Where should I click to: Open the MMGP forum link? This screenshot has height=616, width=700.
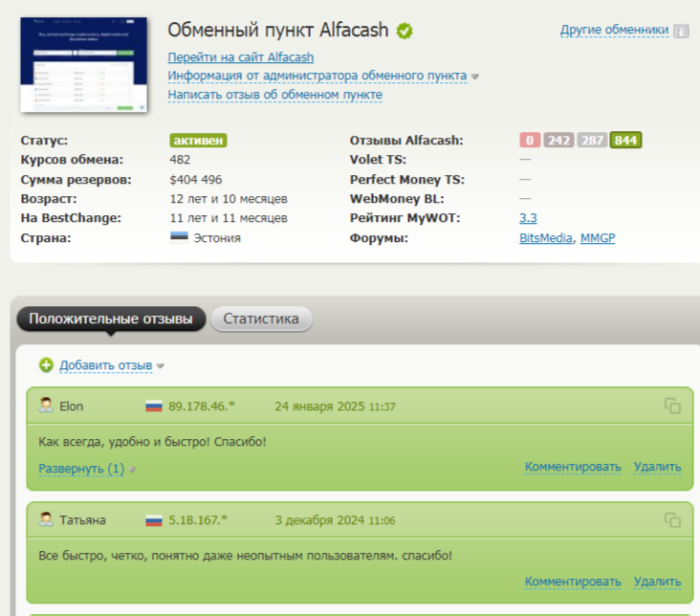(x=598, y=237)
